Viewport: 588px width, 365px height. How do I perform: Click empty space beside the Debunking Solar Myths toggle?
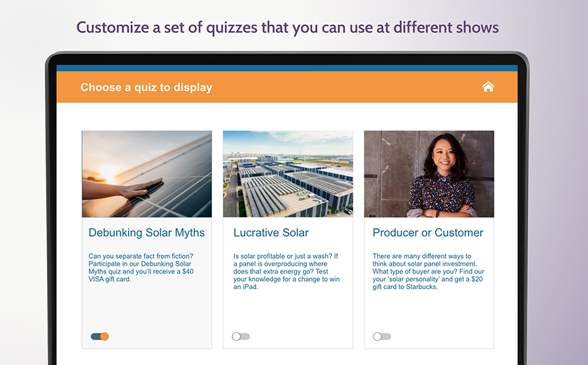(161, 336)
